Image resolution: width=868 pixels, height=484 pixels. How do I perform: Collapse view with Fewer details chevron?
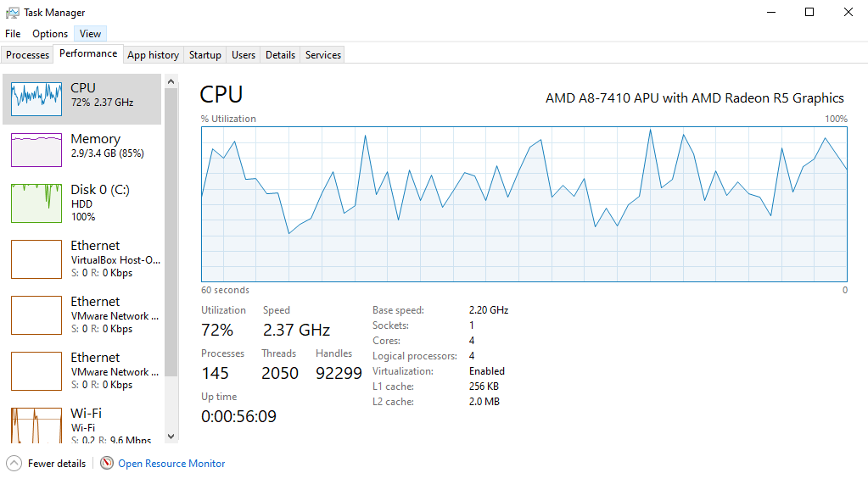tap(14, 464)
